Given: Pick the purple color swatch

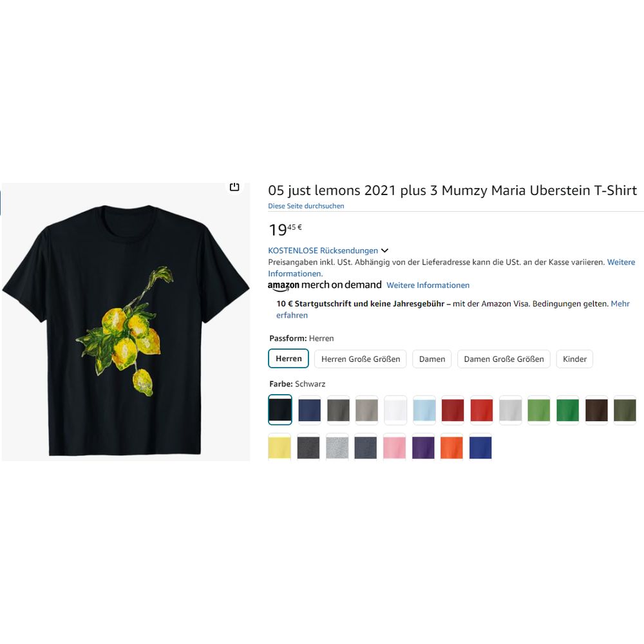Looking at the screenshot, I should [x=423, y=447].
